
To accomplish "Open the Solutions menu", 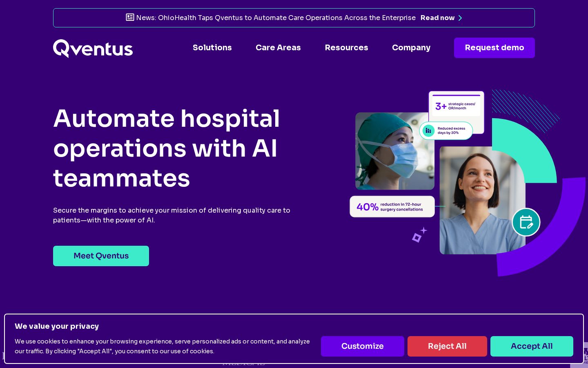I will [x=212, y=47].
